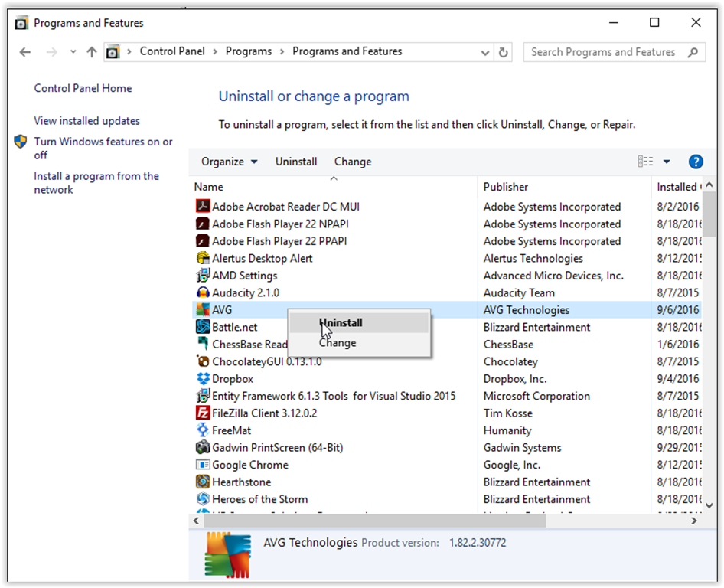
Task: Open the view options dropdown arrow
Action: [x=667, y=162]
